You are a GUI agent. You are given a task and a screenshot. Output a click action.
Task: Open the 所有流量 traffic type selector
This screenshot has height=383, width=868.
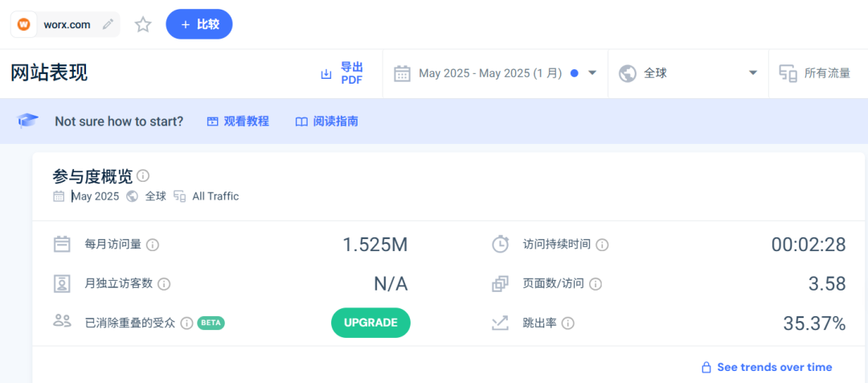coord(818,73)
